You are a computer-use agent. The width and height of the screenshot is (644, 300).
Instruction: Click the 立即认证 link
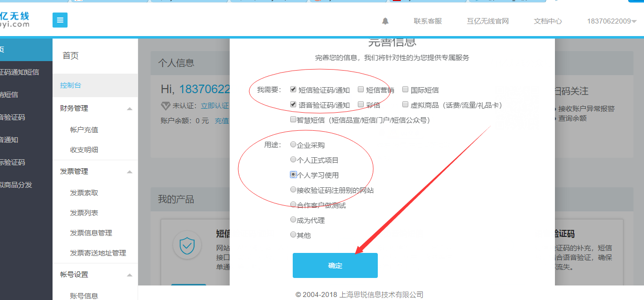click(x=215, y=106)
